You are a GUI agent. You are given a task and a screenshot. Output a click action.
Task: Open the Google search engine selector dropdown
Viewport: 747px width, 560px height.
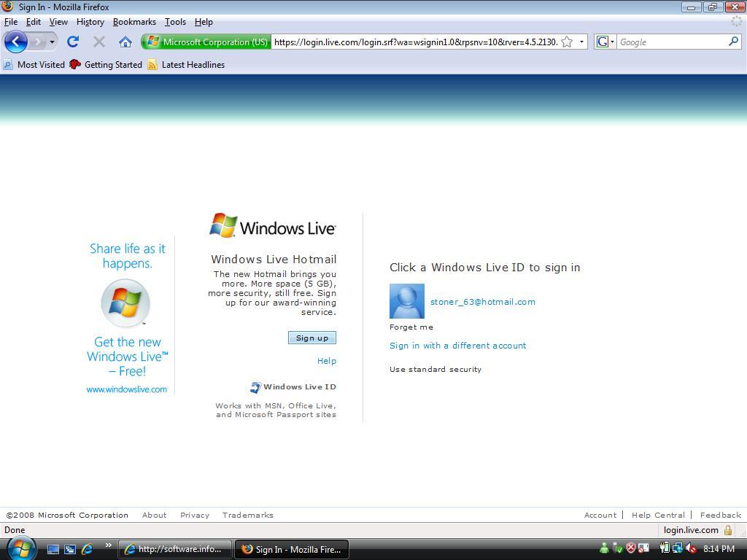[611, 42]
